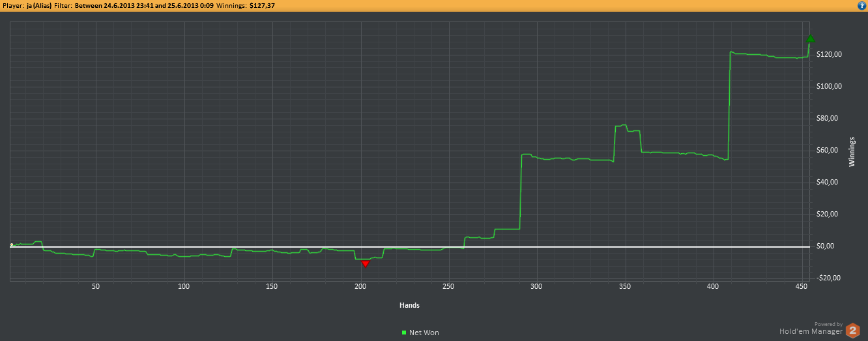The height and width of the screenshot is (341, 868).
Task: Click the 450 hands x-axis tick label
Action: click(x=801, y=287)
